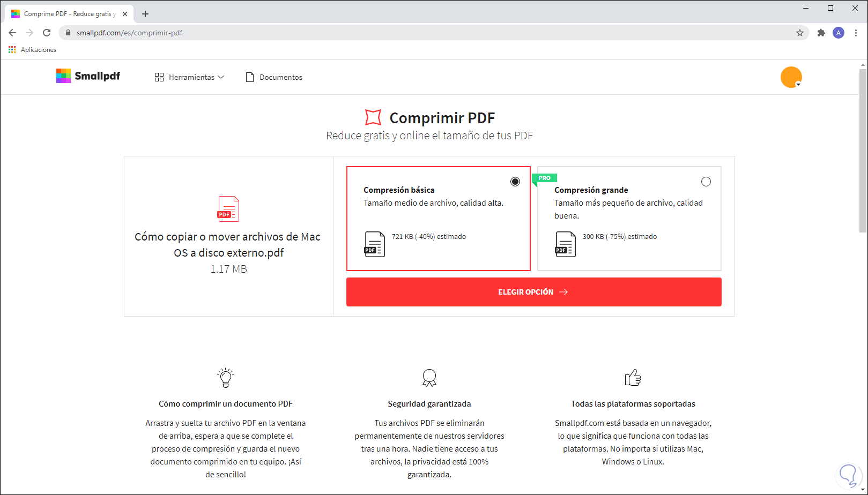
Task: Click the 1.17 MB file size text
Action: (228, 269)
